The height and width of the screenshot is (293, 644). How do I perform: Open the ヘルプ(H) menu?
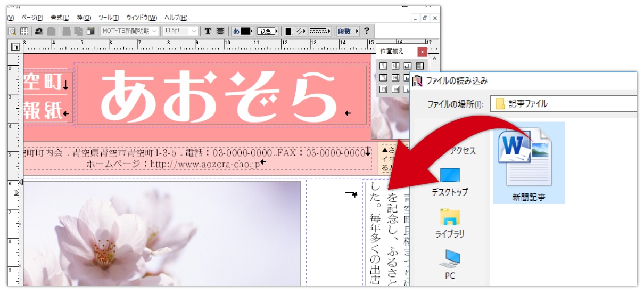pyautogui.click(x=176, y=18)
